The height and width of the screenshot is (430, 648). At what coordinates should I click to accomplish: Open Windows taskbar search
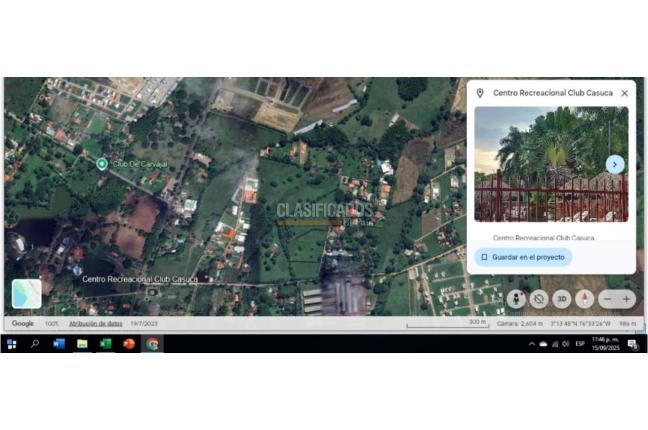[x=35, y=344]
